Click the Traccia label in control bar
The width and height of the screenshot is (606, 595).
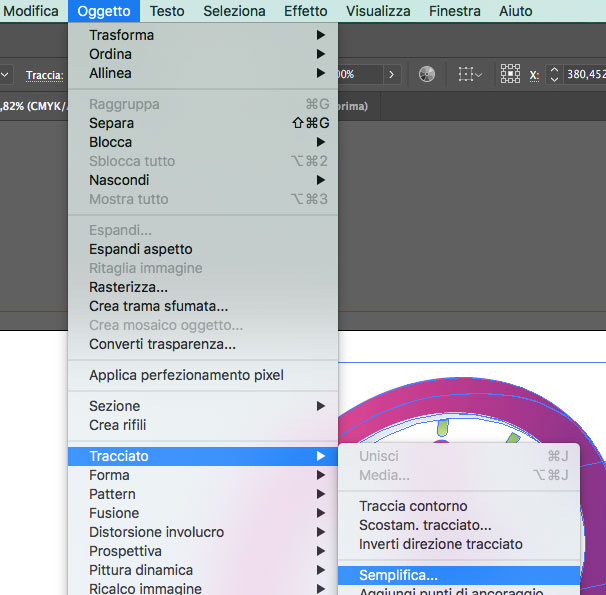44,75
